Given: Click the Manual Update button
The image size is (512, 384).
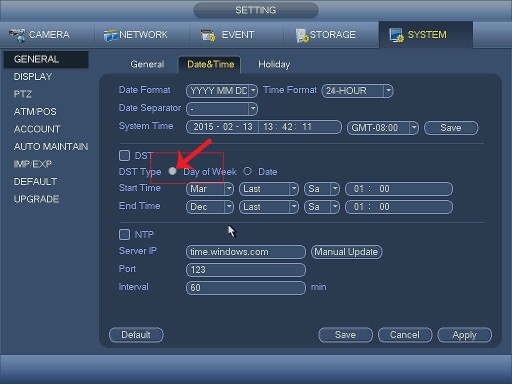Looking at the screenshot, I should click(346, 252).
